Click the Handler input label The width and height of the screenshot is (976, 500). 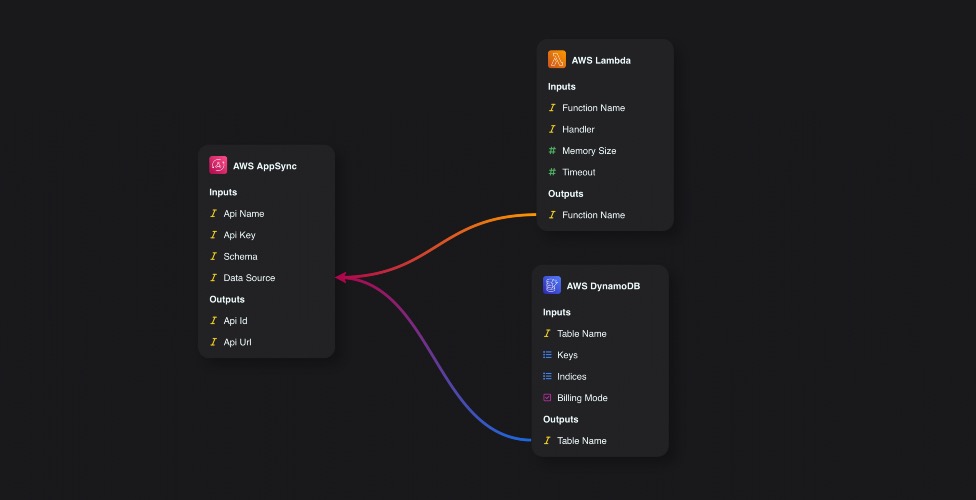[578, 130]
